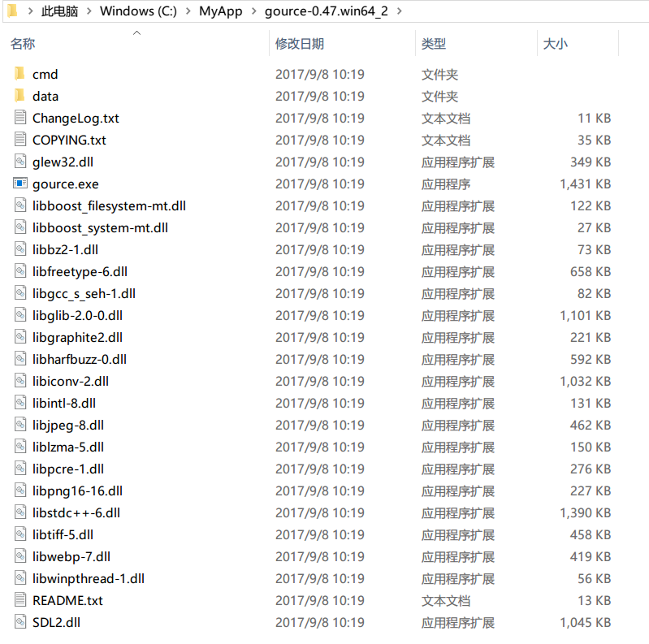Navigate to MyApp in the breadcrumb
Image resolution: width=649 pixels, height=644 pixels.
point(221,11)
